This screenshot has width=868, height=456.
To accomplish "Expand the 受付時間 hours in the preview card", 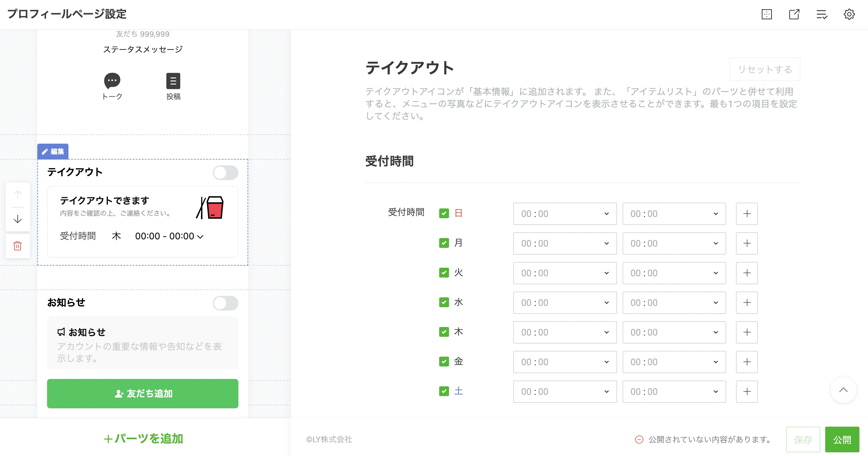I will coord(200,237).
